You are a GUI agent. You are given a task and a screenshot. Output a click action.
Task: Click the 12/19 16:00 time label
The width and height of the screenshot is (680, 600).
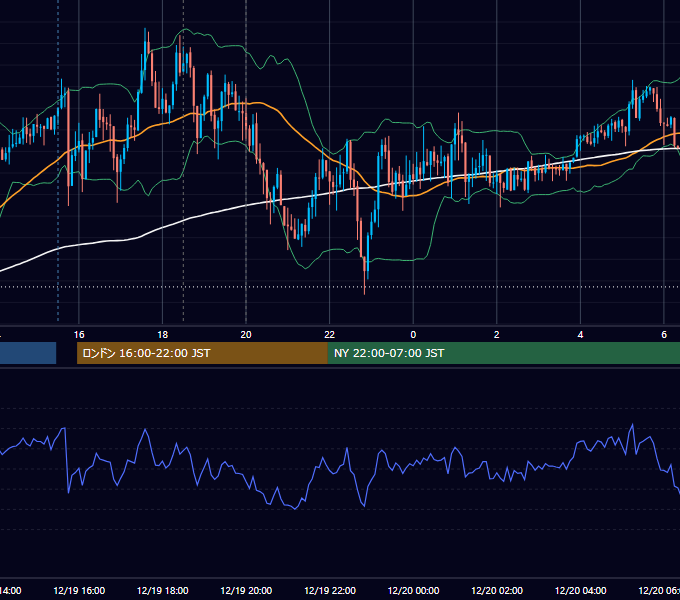[79, 590]
